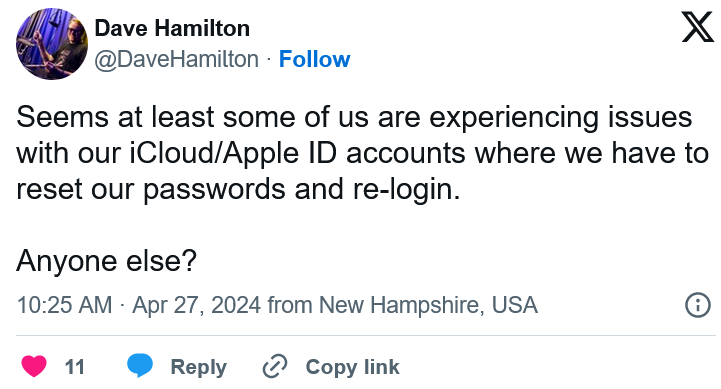Image resolution: width=721 pixels, height=389 pixels.
Task: Click the like count of 11
Action: (x=74, y=367)
